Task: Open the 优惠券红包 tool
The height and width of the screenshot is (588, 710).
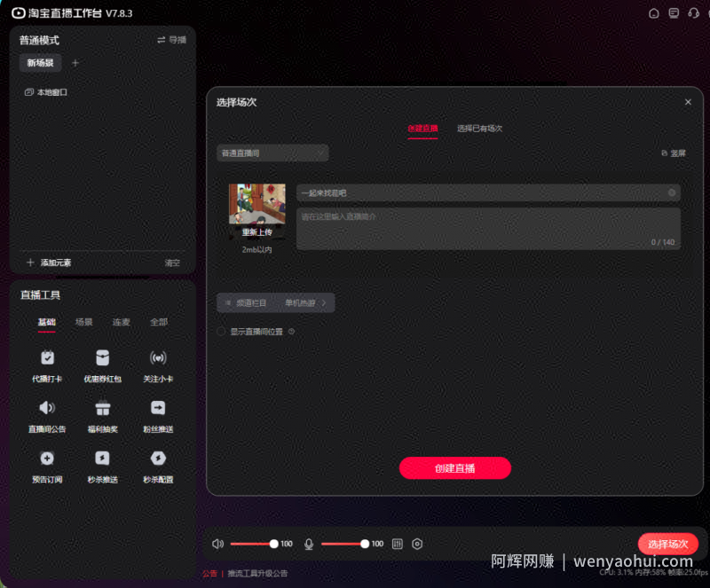Action: [x=102, y=365]
